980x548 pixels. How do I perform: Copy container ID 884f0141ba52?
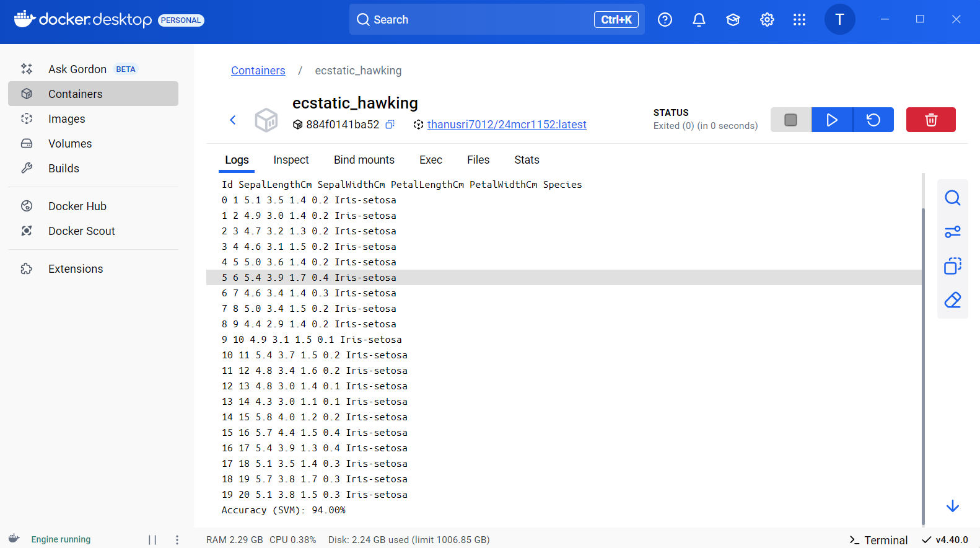coord(390,125)
